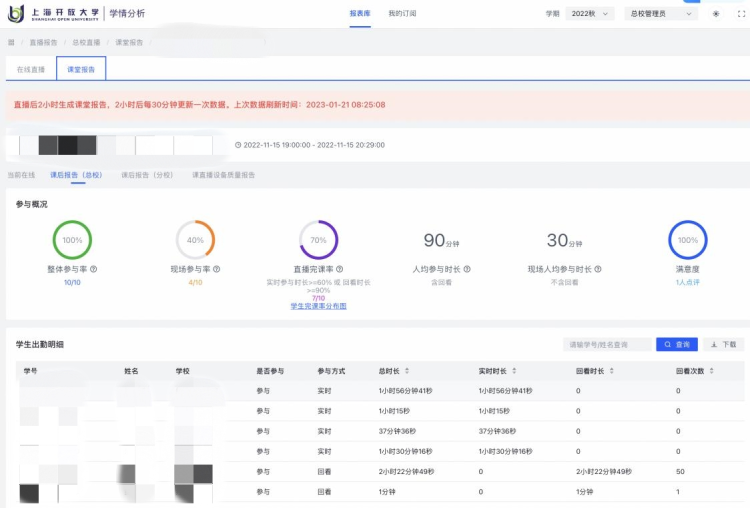750x508 pixels.
Task: Expand the 总校管理员 user dropdown
Action: 660,14
